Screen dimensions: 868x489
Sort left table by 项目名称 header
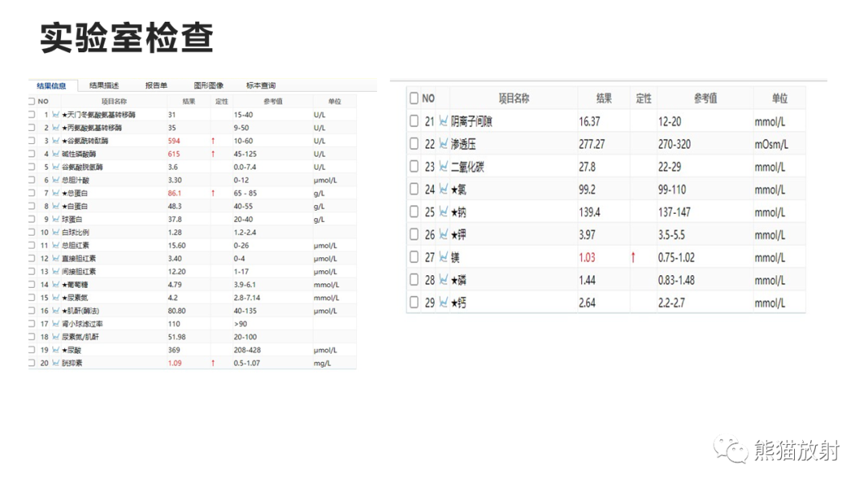point(114,101)
